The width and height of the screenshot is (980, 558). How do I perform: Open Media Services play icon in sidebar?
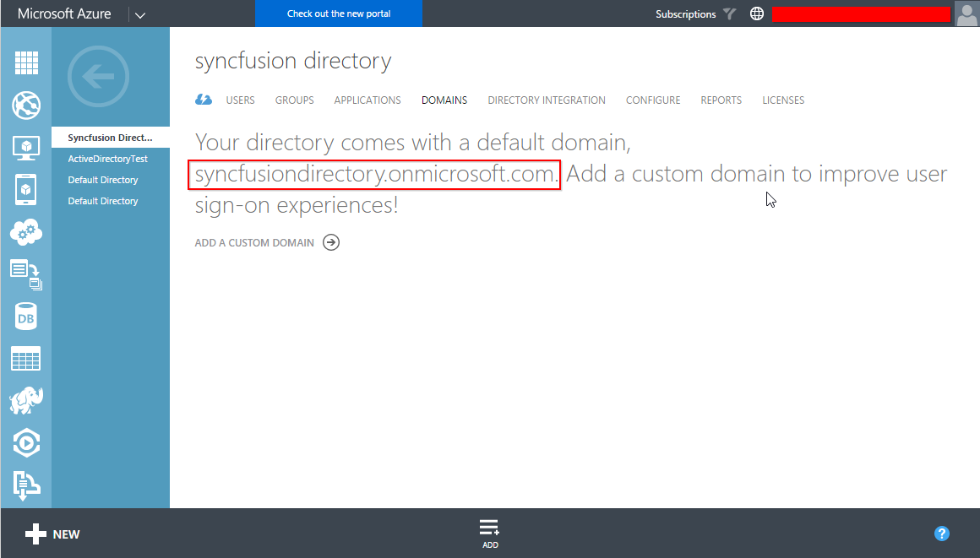coord(26,443)
